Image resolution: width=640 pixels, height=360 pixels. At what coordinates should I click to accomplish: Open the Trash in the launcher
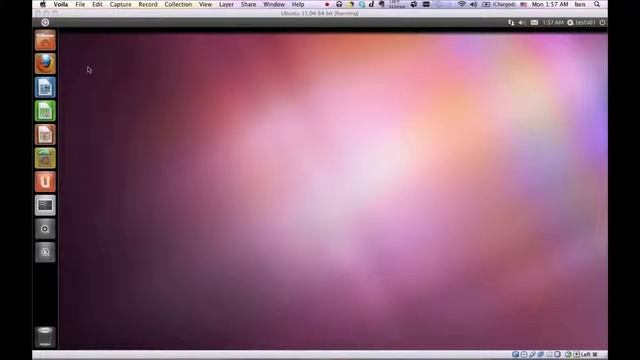point(45,337)
